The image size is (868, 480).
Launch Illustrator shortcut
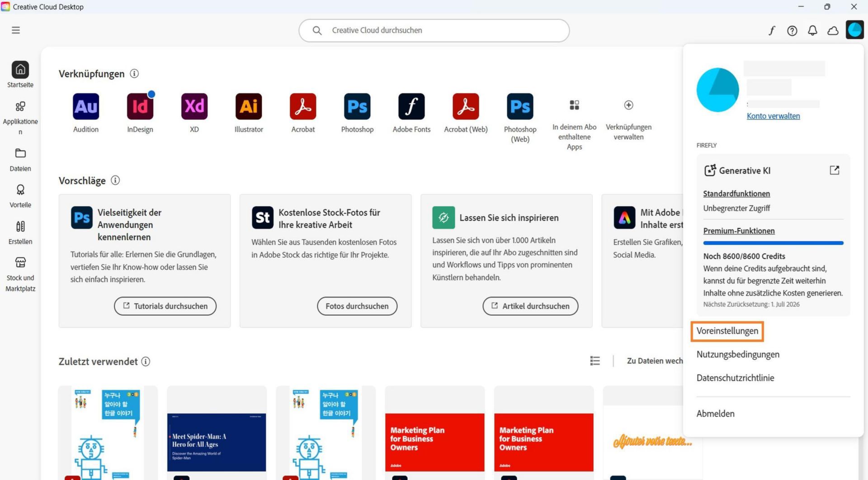(249, 107)
